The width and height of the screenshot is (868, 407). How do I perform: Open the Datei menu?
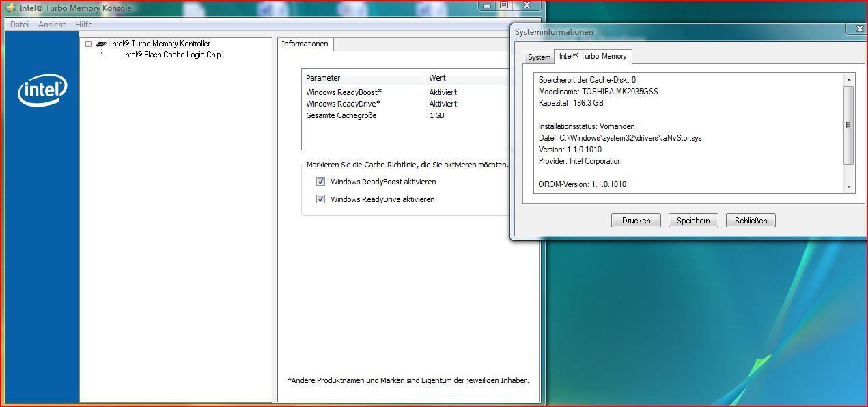pyautogui.click(x=19, y=25)
